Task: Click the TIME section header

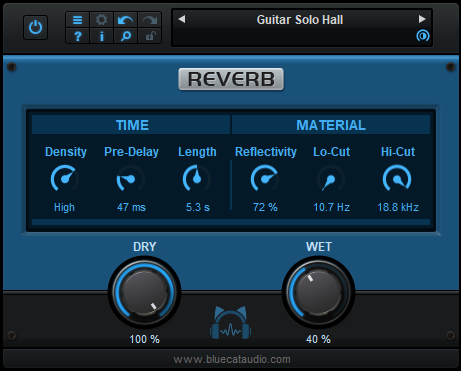Action: pos(131,125)
